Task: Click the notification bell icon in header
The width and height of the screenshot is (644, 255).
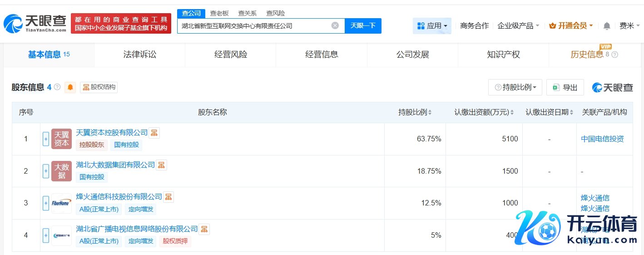Action: coord(607,26)
